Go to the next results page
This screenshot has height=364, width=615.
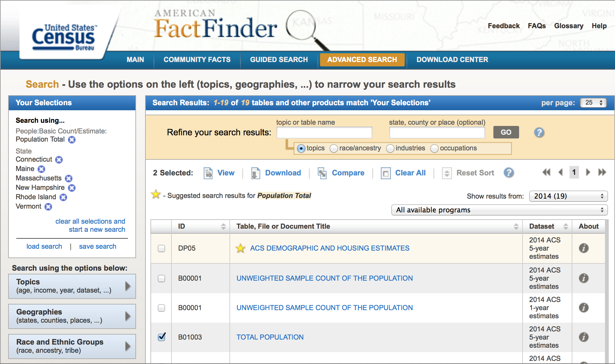(588, 172)
